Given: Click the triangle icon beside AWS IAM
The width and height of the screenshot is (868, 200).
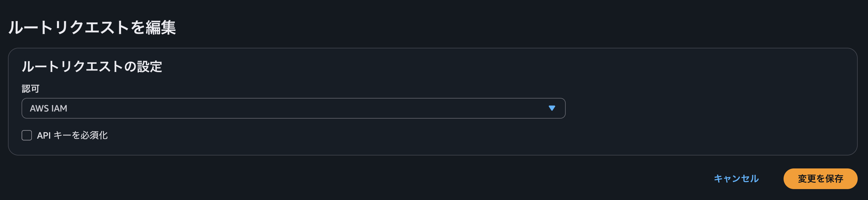Looking at the screenshot, I should [x=552, y=108].
